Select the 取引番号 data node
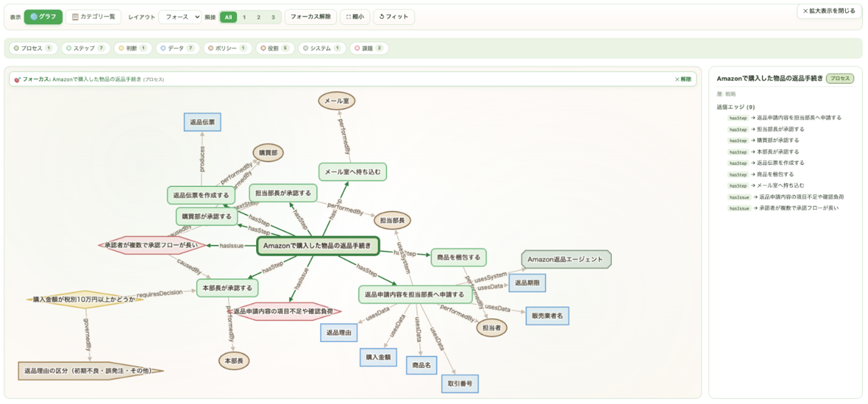The image size is (868, 404). pyautogui.click(x=460, y=383)
